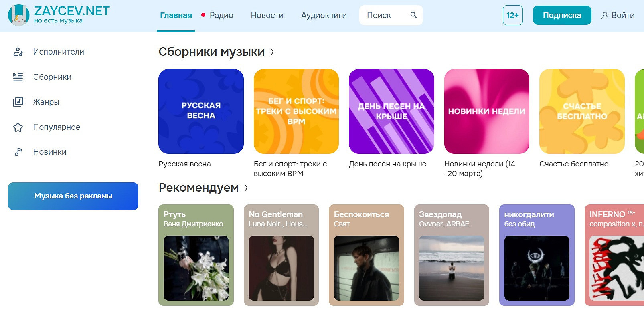Click the Сборники playlist icon in sidebar

click(x=18, y=77)
